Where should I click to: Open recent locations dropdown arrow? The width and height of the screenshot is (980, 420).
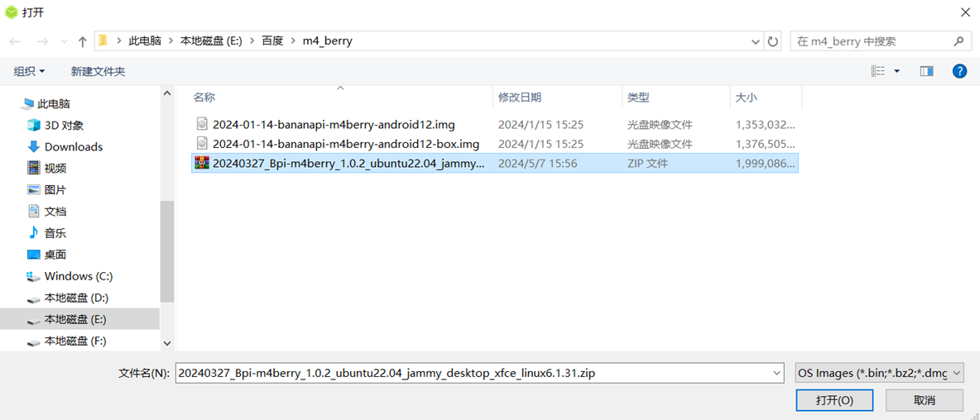pyautogui.click(x=64, y=42)
